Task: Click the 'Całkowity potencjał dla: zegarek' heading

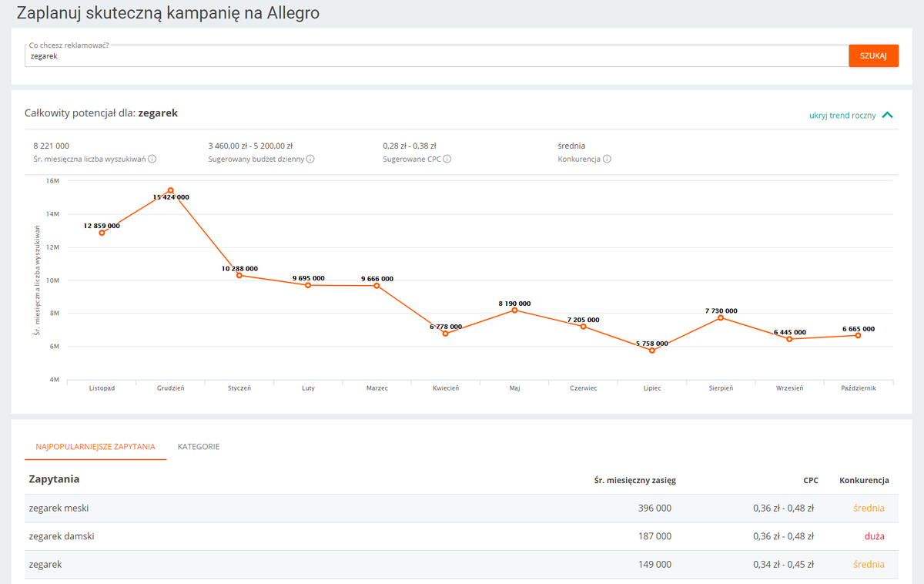Action: pyautogui.click(x=102, y=113)
